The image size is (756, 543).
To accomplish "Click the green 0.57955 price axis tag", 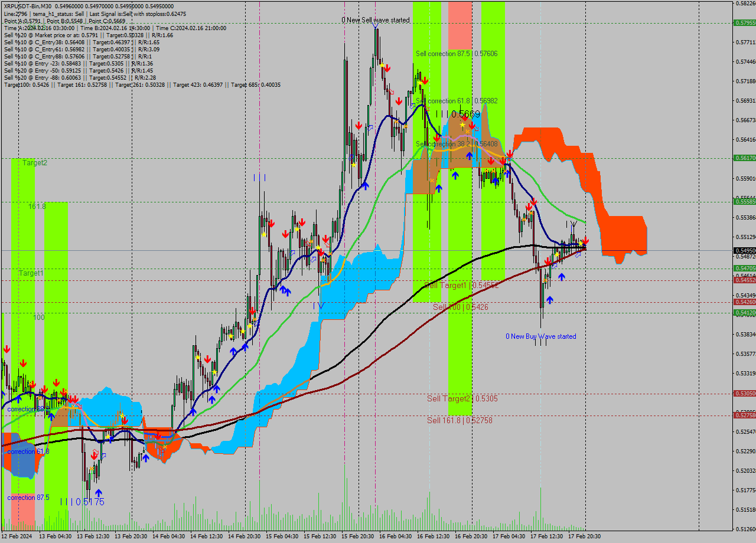I will coord(744,23).
